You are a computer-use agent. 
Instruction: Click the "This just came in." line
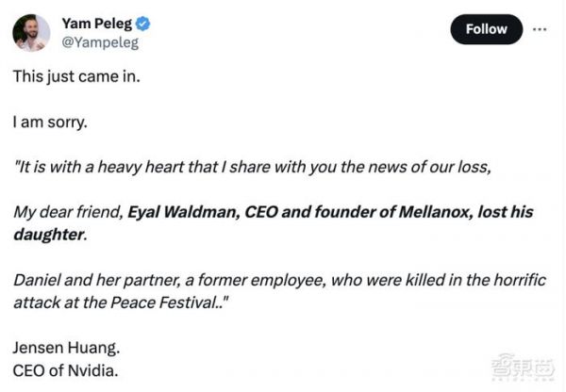point(75,77)
